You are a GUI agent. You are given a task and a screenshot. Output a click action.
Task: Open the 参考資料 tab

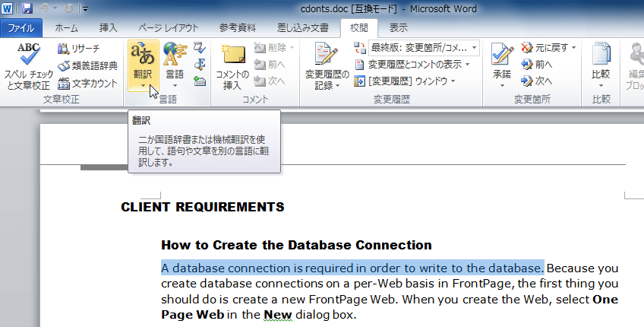pyautogui.click(x=238, y=28)
